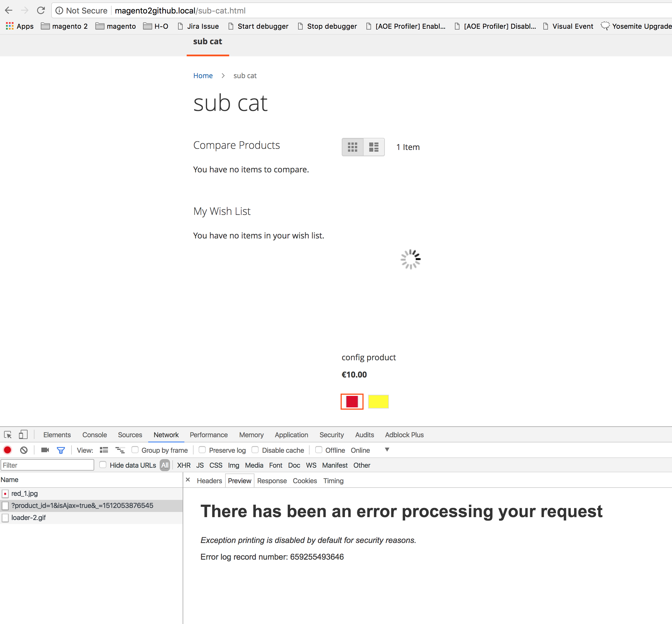The width and height of the screenshot is (672, 624).
Task: Select the inspect element cursor tool
Action: click(x=7, y=435)
